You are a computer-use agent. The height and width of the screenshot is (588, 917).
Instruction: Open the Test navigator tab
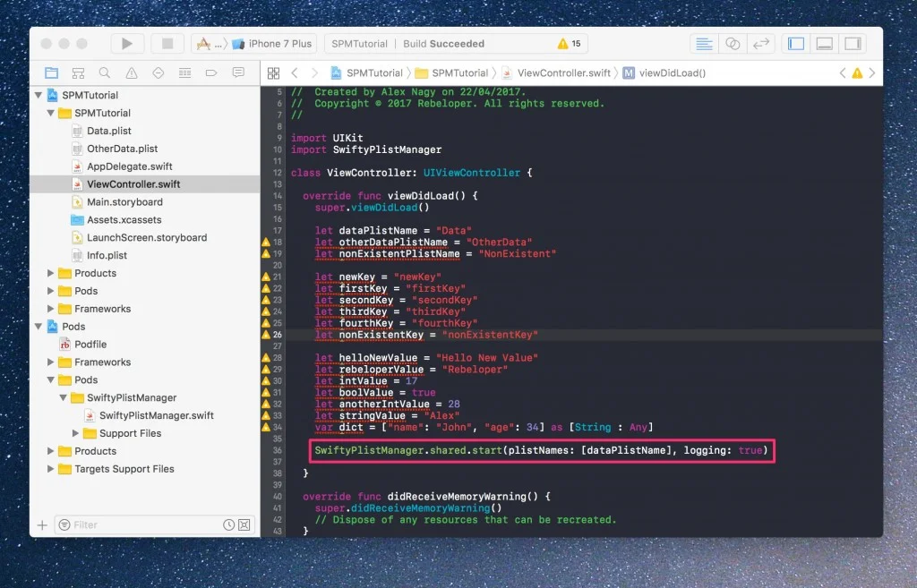(158, 73)
